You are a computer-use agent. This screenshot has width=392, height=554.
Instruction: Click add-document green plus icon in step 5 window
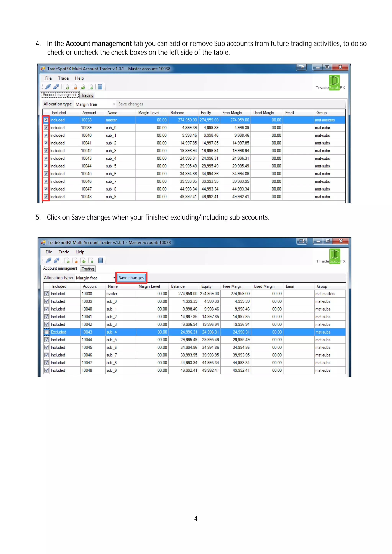point(67,261)
